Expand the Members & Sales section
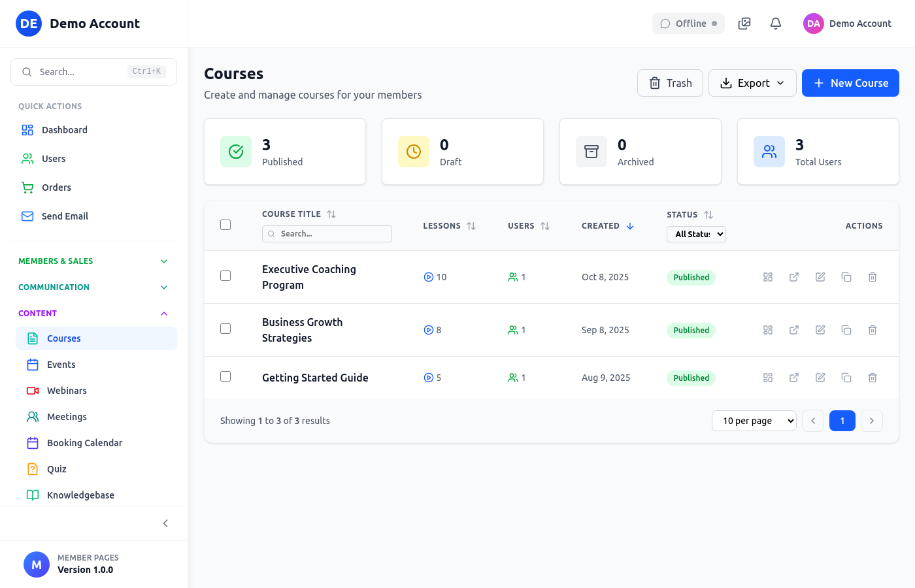Viewport: 915px width, 588px height. point(93,261)
